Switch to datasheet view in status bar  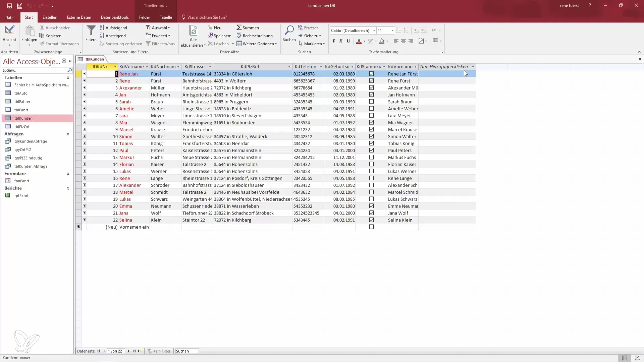pos(625,358)
